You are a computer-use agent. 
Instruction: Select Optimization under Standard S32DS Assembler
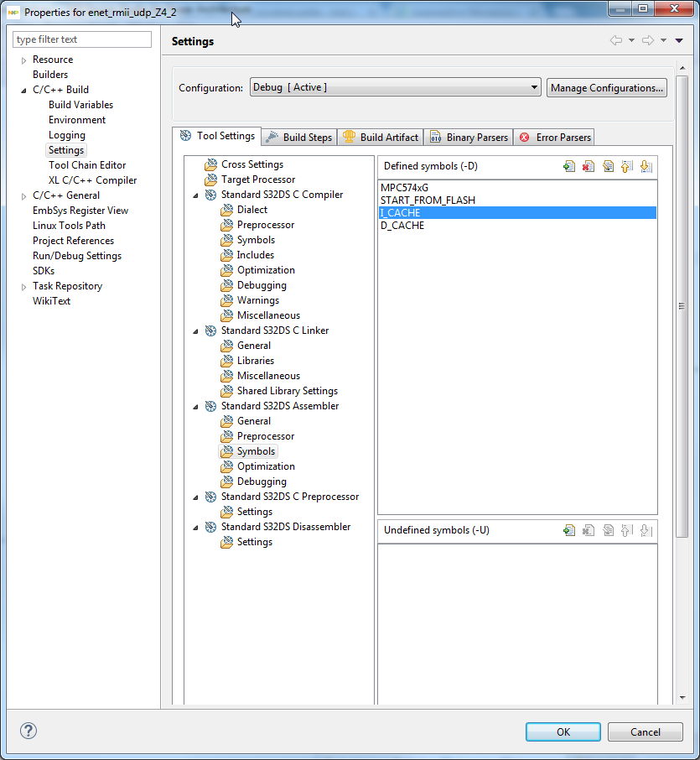click(266, 466)
